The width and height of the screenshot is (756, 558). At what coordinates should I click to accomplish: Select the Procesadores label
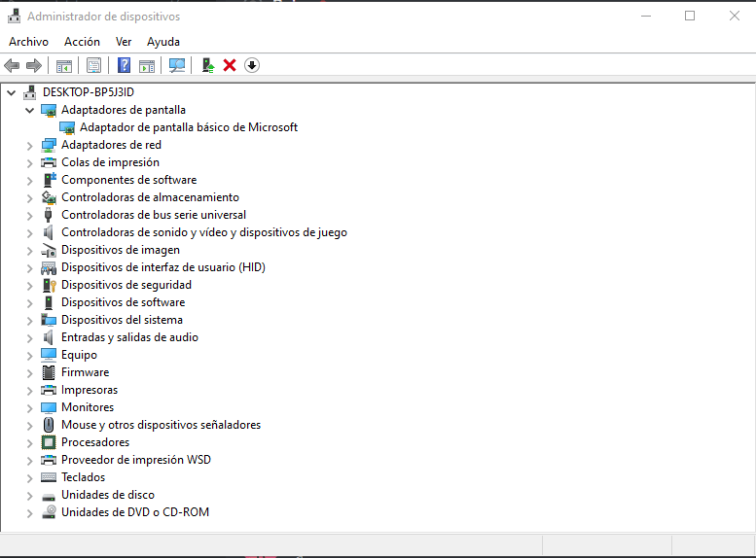(95, 442)
